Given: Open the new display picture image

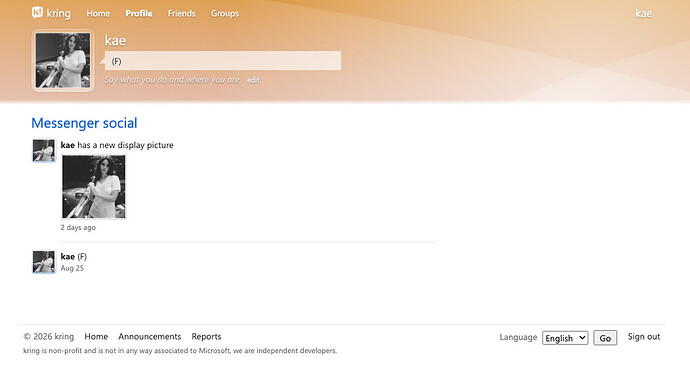Looking at the screenshot, I should click(x=93, y=187).
